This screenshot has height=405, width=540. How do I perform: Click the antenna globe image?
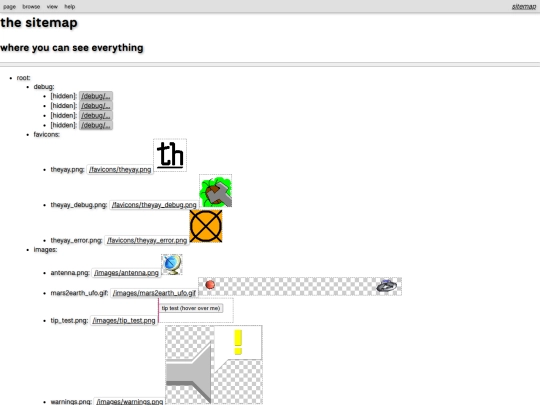172,264
